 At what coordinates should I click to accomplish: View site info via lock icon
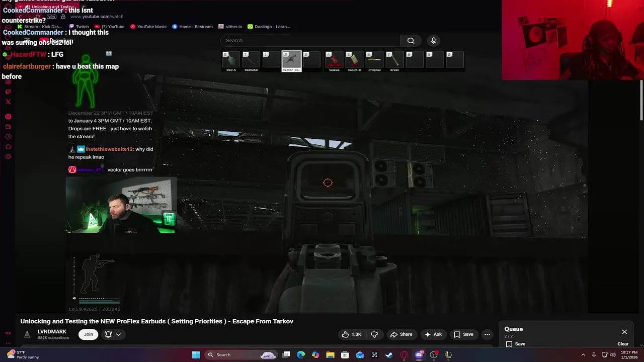click(63, 17)
